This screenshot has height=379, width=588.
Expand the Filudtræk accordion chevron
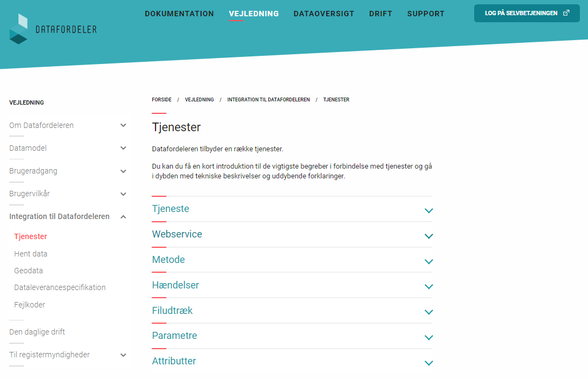pos(429,312)
